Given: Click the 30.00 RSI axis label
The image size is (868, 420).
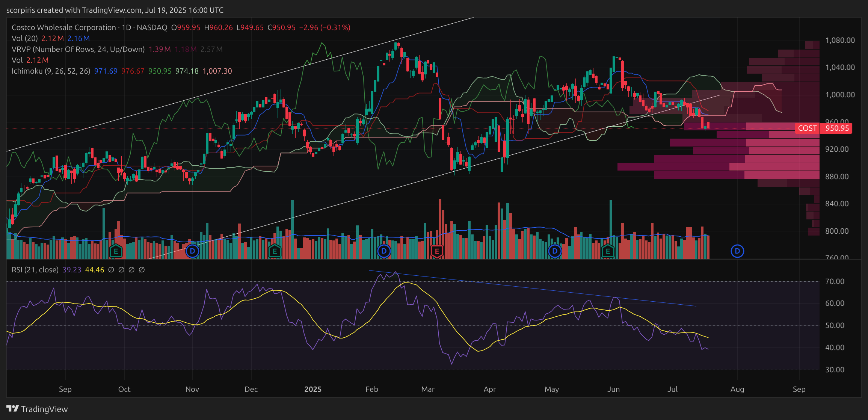Looking at the screenshot, I should click(x=835, y=370).
